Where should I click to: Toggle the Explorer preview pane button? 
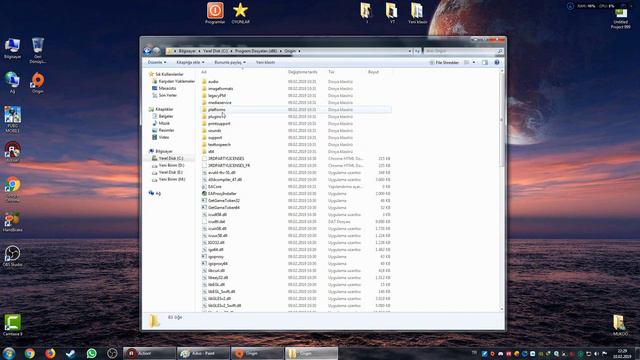(485, 62)
